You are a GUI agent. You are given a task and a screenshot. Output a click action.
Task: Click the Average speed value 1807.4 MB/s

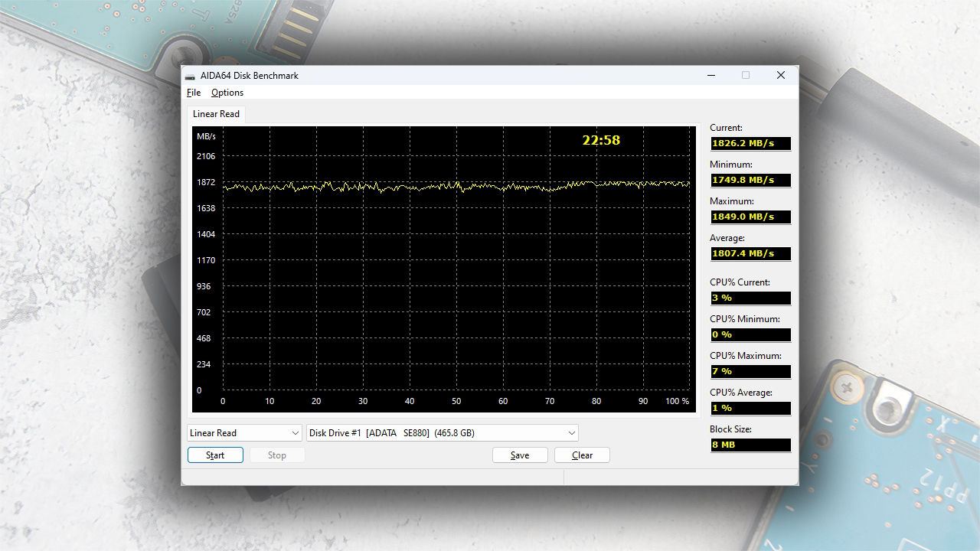click(750, 253)
